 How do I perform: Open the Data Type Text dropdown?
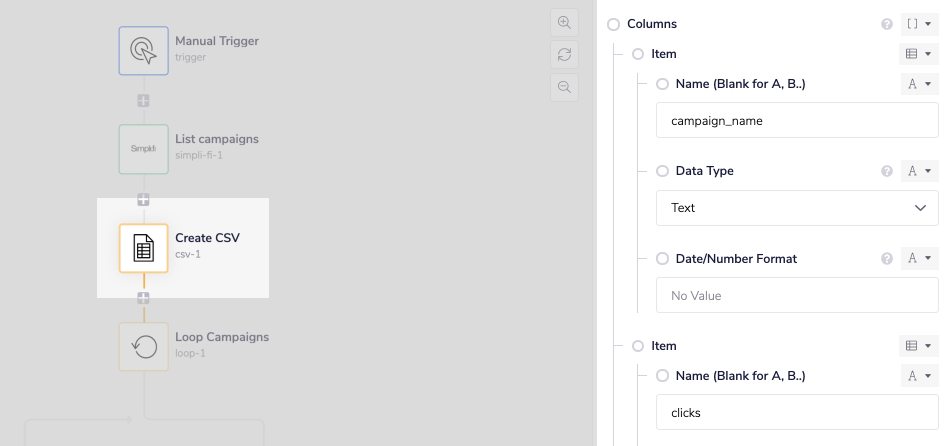[797, 208]
